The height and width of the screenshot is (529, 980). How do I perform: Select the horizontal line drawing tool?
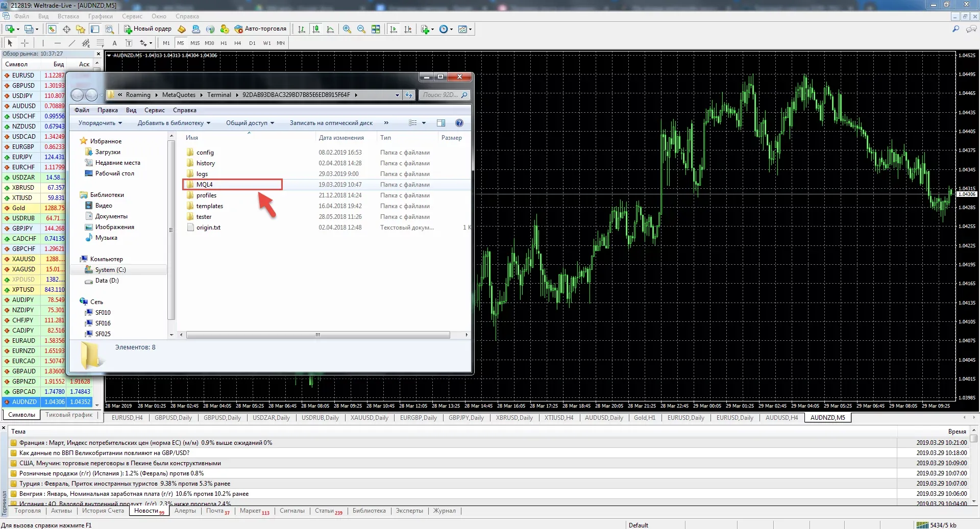click(x=58, y=43)
